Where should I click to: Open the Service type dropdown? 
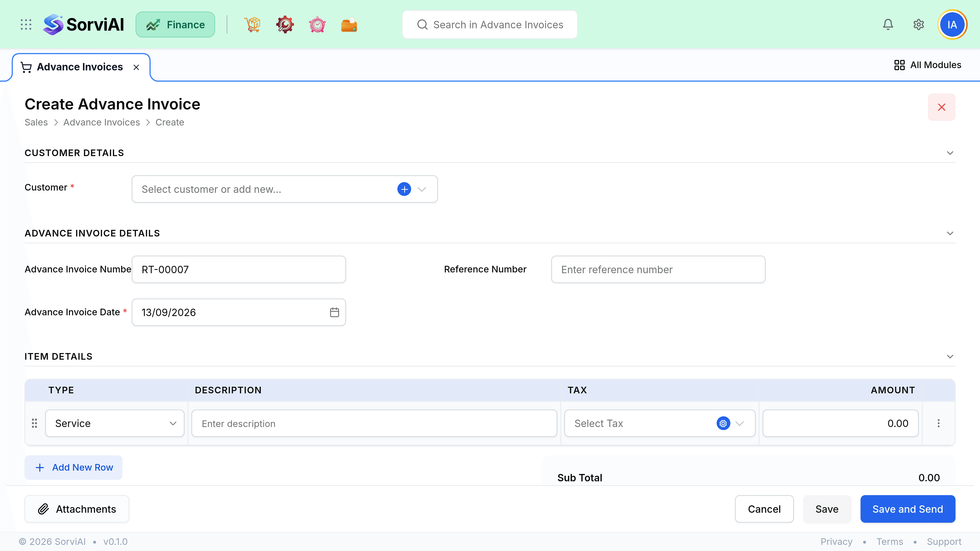(x=115, y=423)
